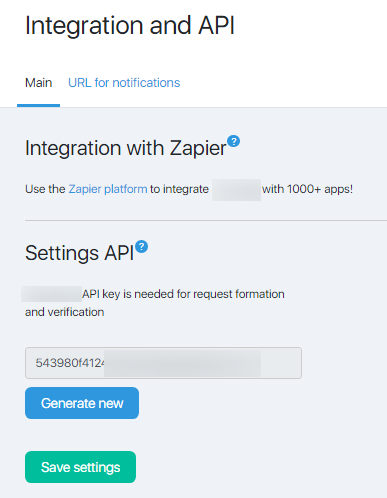Open the URL for notifications tab
This screenshot has width=387, height=498.
click(124, 83)
